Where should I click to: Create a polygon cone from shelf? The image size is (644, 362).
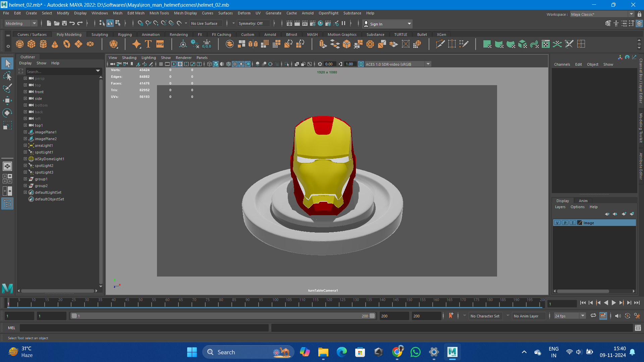click(x=55, y=44)
